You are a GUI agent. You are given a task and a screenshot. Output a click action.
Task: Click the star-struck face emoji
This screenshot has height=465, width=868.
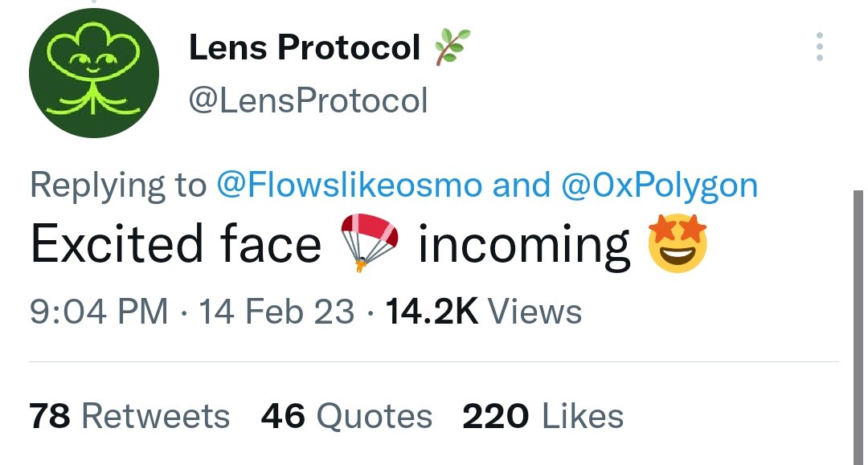(x=678, y=243)
